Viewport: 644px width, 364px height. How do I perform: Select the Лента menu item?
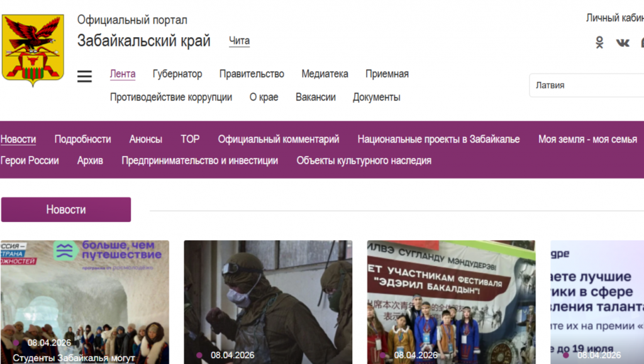[123, 74]
